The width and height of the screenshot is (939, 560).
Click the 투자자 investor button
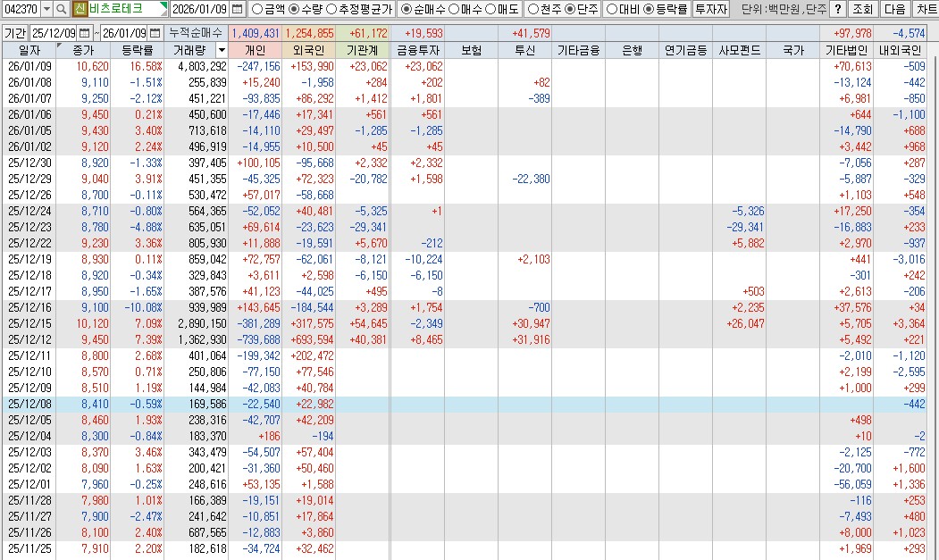(713, 10)
